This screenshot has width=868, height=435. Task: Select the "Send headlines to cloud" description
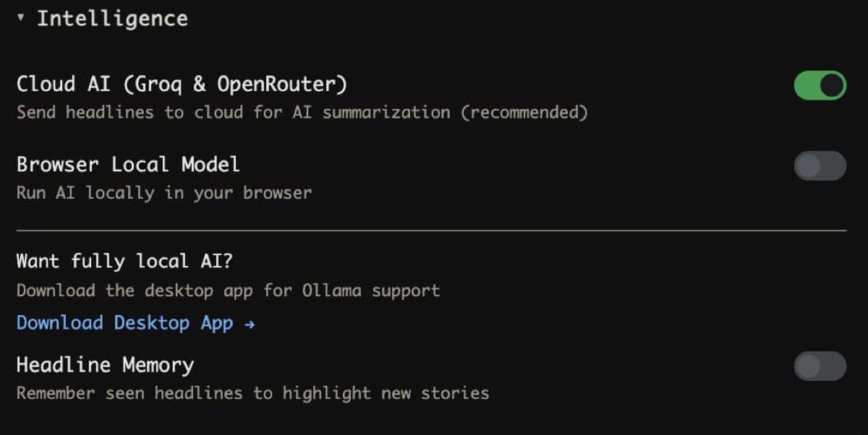(x=129, y=113)
